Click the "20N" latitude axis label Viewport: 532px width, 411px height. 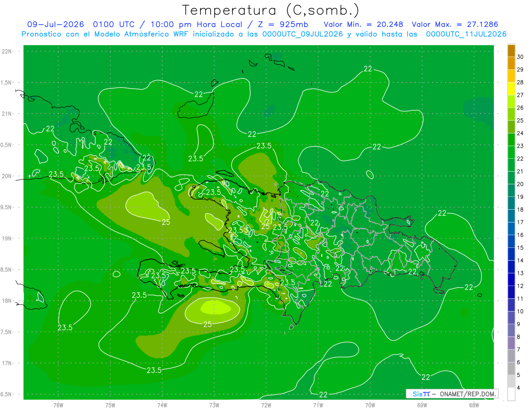[7, 176]
